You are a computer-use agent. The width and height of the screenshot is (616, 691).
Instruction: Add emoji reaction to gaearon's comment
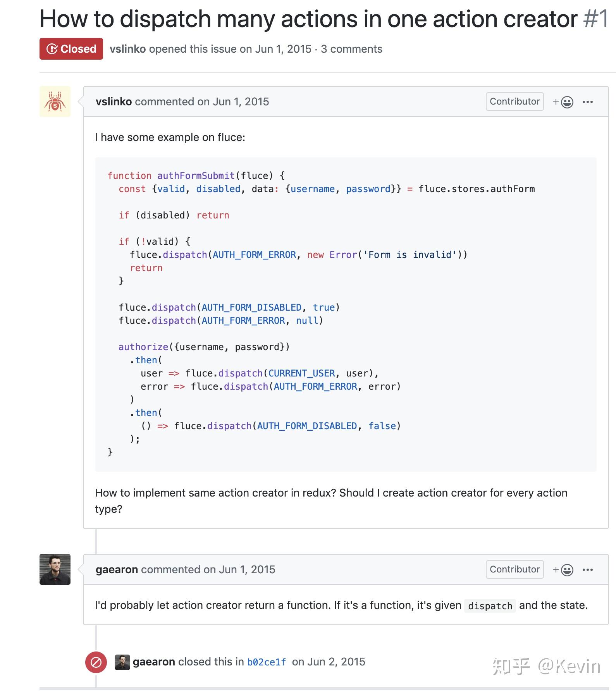click(x=563, y=570)
